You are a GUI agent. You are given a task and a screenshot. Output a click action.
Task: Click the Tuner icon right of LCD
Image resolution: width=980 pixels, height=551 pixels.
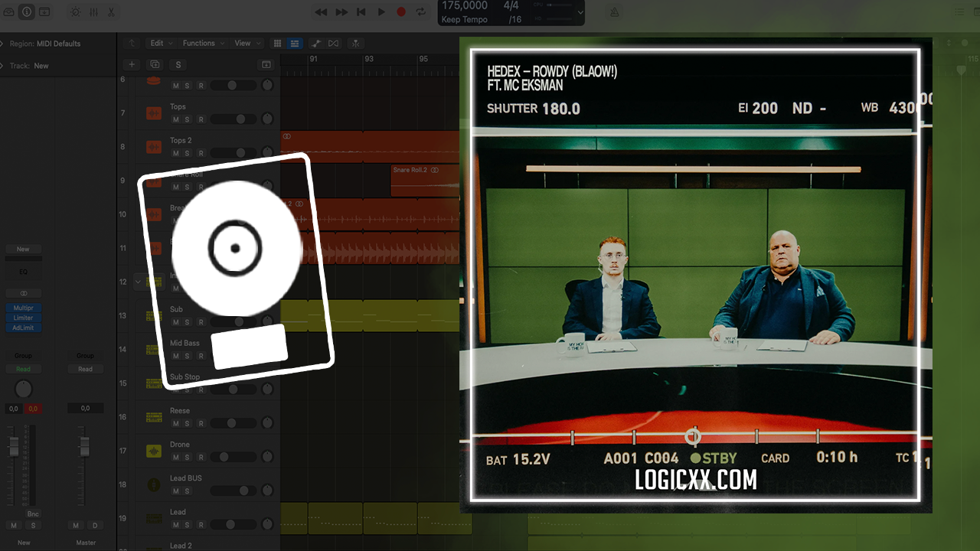pyautogui.click(x=614, y=11)
